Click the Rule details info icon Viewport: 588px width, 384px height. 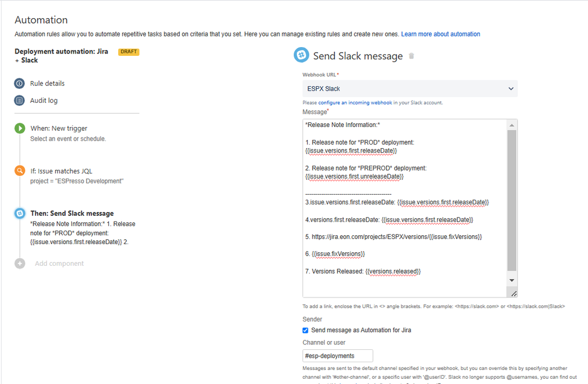[19, 83]
